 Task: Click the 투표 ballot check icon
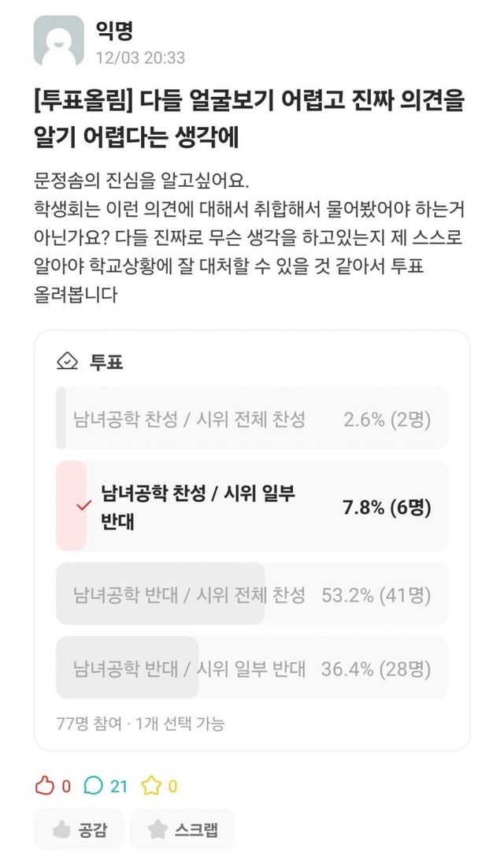pos(68,361)
